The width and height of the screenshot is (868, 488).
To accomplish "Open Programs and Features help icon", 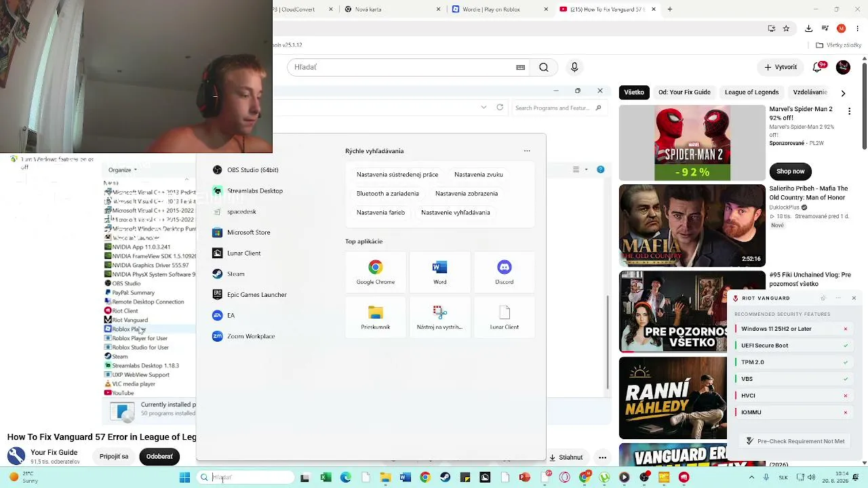I will 600,169.
